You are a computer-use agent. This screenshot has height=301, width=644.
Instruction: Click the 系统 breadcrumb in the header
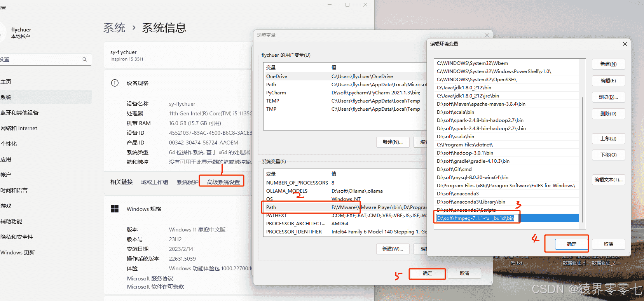(x=114, y=28)
